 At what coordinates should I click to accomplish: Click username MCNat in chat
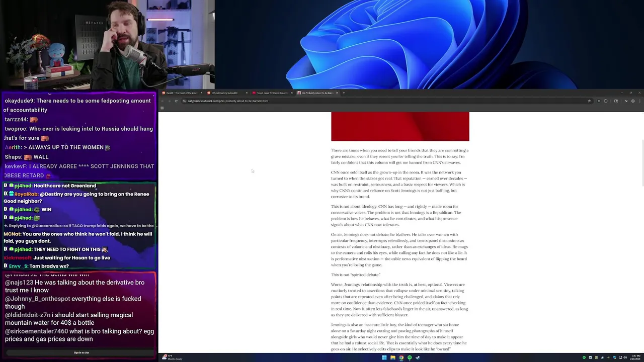pos(12,234)
